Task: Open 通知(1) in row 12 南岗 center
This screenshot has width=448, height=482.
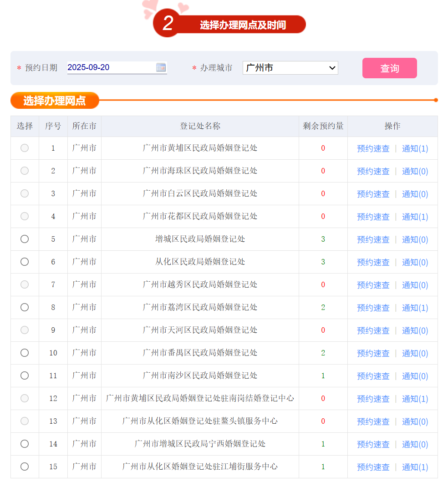Action: pos(415,399)
